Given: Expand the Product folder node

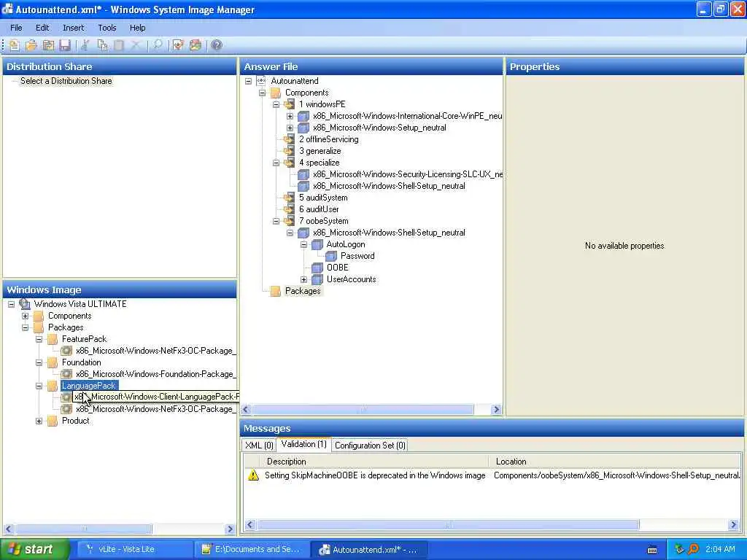Looking at the screenshot, I should [39, 421].
